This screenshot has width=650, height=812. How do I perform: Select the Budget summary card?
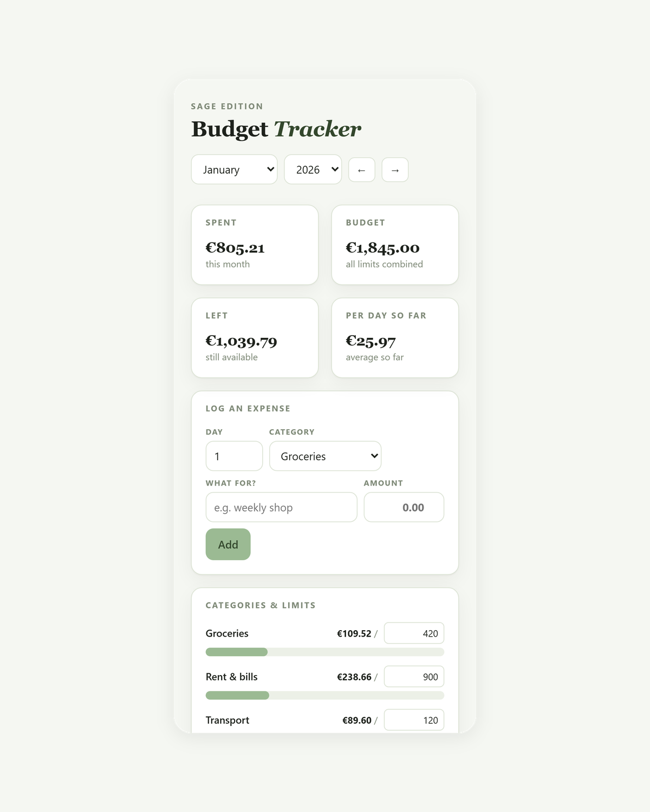(395, 245)
